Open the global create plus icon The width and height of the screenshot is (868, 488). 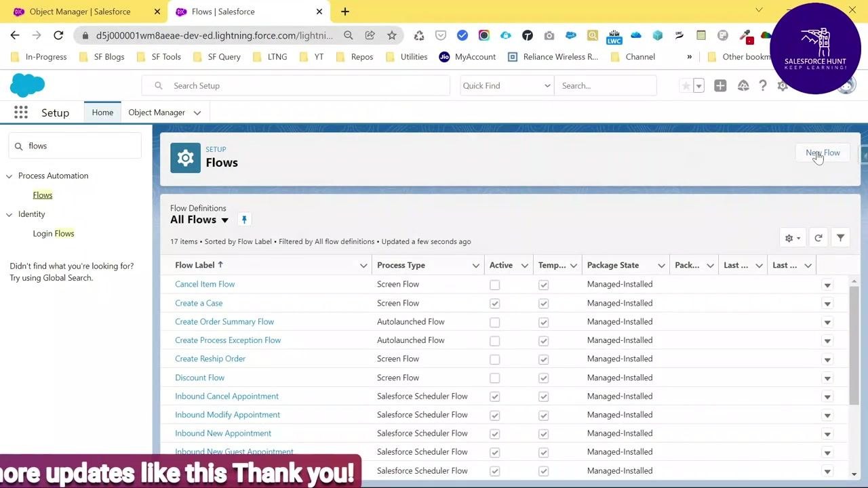(720, 85)
